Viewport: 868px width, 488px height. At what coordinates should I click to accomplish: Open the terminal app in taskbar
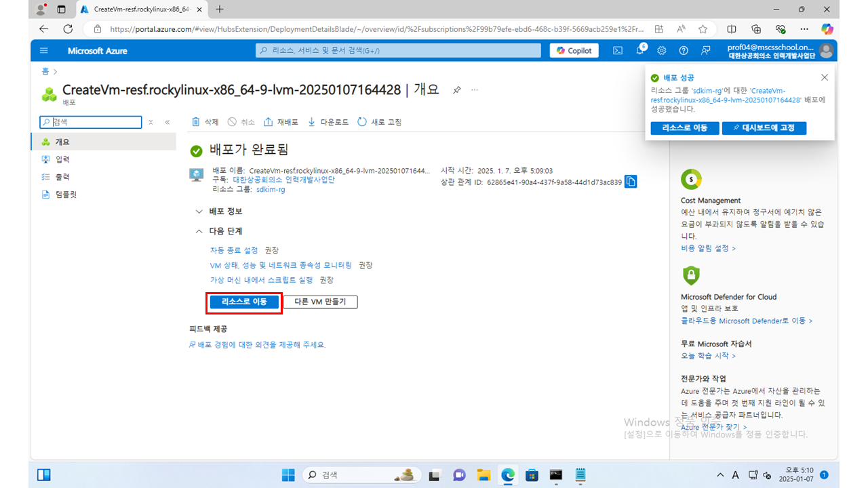[556, 475]
